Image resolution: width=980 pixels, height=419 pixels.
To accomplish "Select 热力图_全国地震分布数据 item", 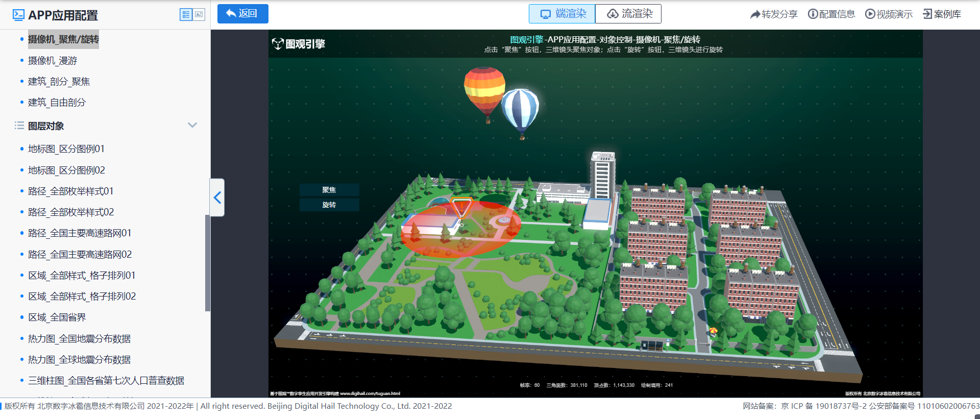I will [79, 339].
